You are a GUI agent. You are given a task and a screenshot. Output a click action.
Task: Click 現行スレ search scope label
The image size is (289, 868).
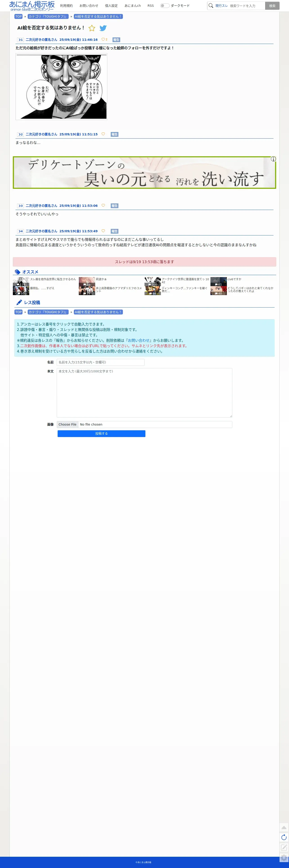221,6
